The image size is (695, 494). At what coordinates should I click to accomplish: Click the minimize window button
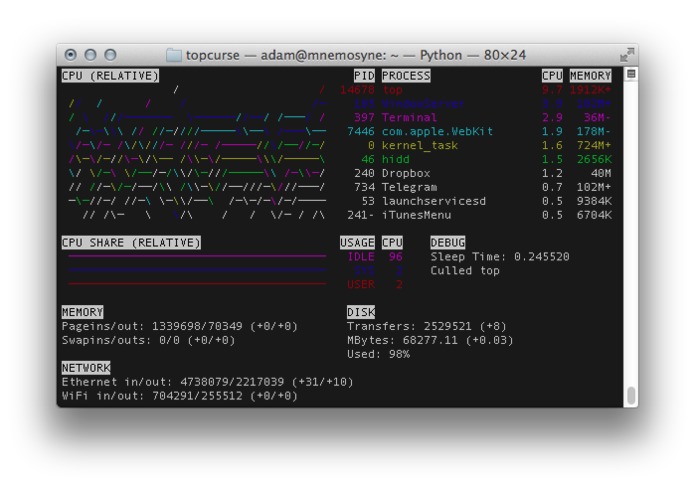(x=90, y=55)
